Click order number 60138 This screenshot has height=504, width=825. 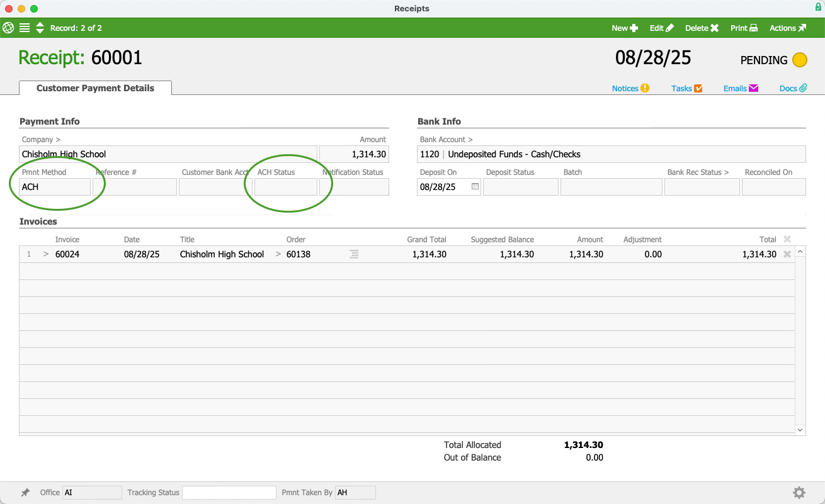click(x=299, y=254)
